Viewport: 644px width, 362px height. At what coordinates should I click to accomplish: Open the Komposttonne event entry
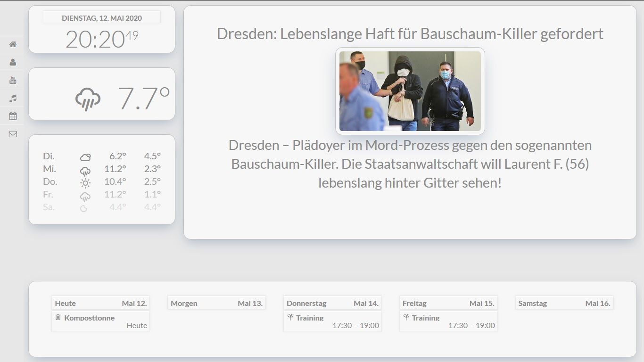point(101,321)
